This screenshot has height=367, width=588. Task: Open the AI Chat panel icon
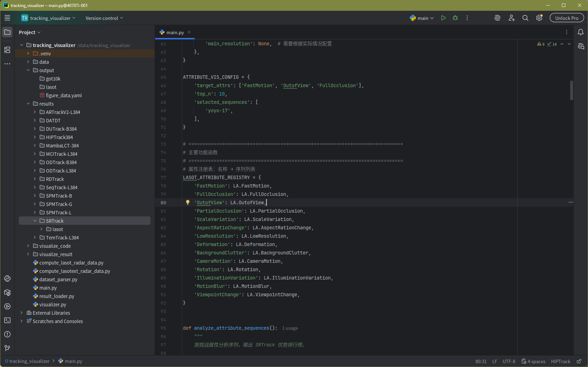581,46
